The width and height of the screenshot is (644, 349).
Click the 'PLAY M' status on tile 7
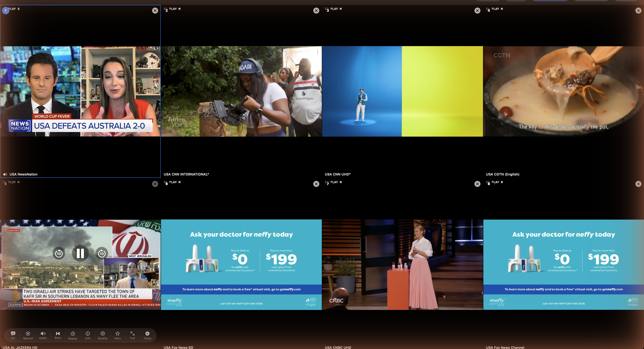pyautogui.click(x=336, y=182)
